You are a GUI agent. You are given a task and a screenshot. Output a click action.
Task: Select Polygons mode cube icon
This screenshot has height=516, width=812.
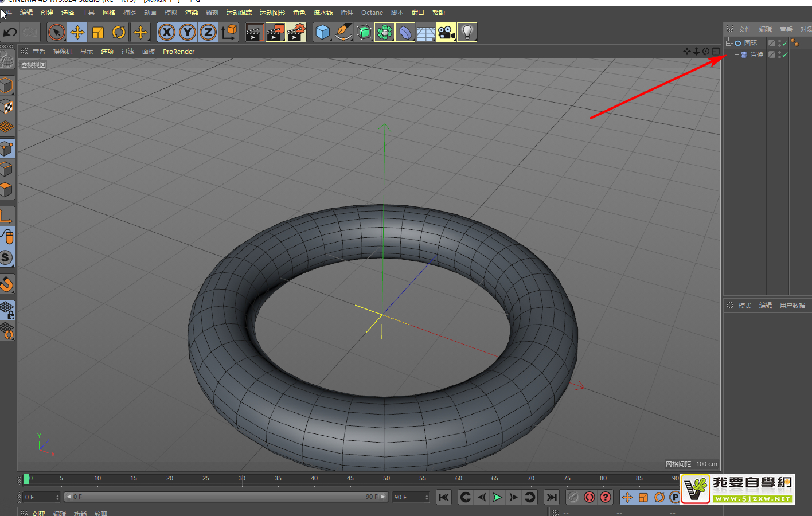coord(6,190)
